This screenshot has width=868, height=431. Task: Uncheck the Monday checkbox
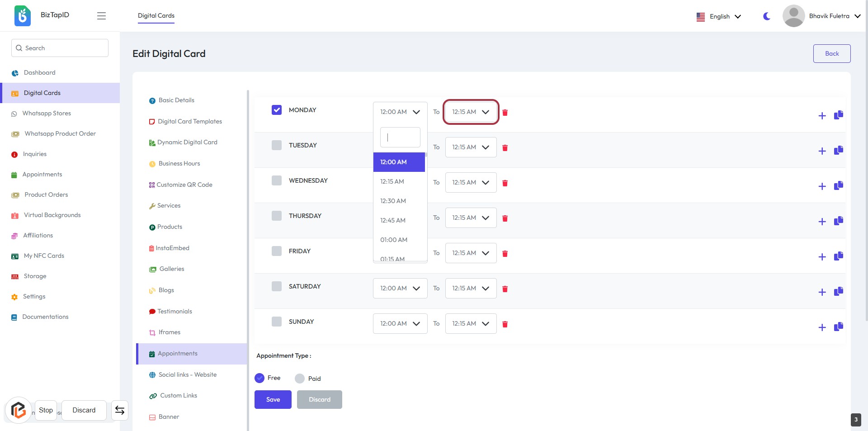coord(277,110)
